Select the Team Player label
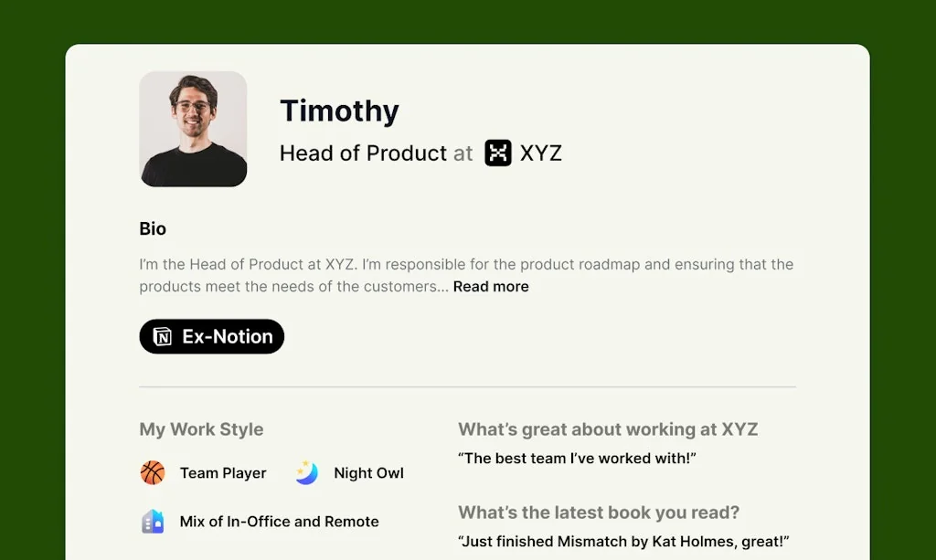The width and height of the screenshot is (936, 560). 223,473
